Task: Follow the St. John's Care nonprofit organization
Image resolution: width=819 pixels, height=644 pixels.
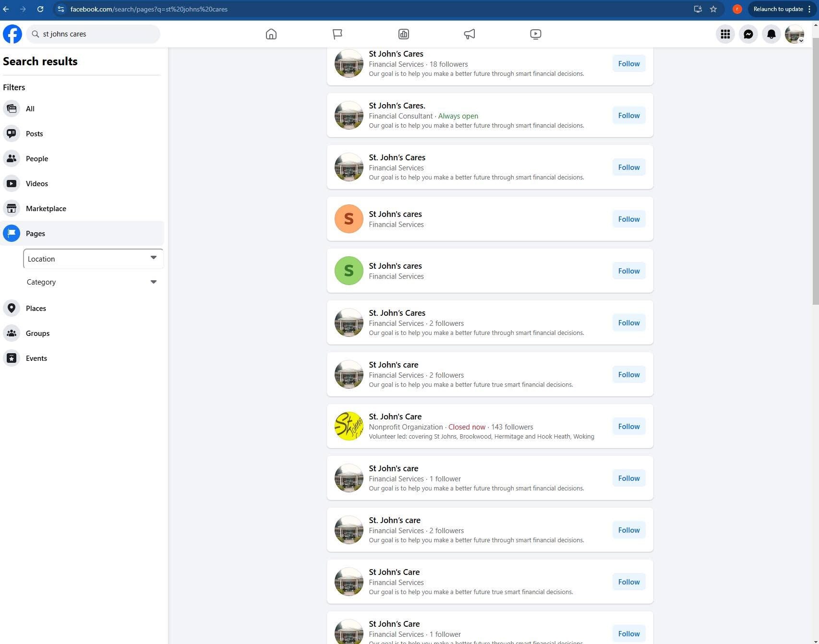Action: tap(628, 426)
